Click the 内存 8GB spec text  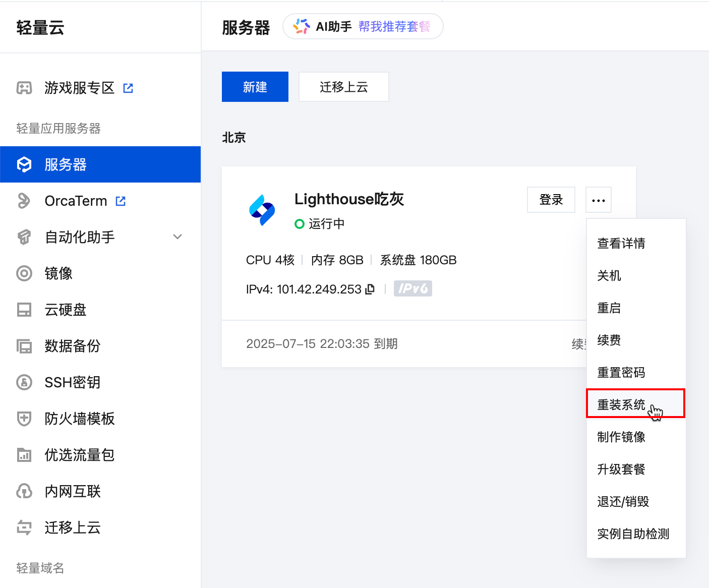pyautogui.click(x=337, y=260)
